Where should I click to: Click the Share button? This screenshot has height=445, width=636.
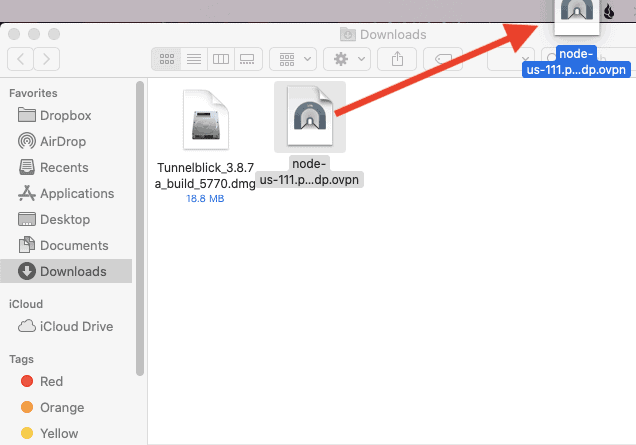pos(397,59)
